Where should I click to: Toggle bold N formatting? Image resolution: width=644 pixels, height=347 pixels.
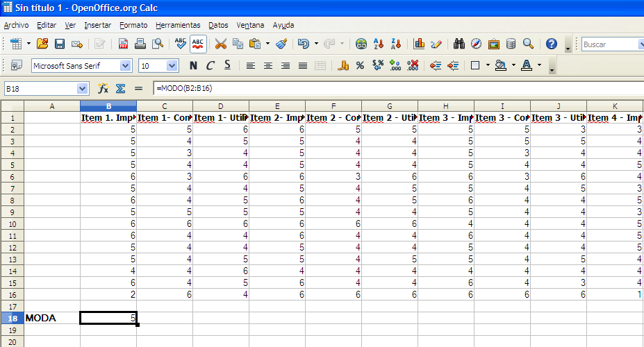click(193, 66)
